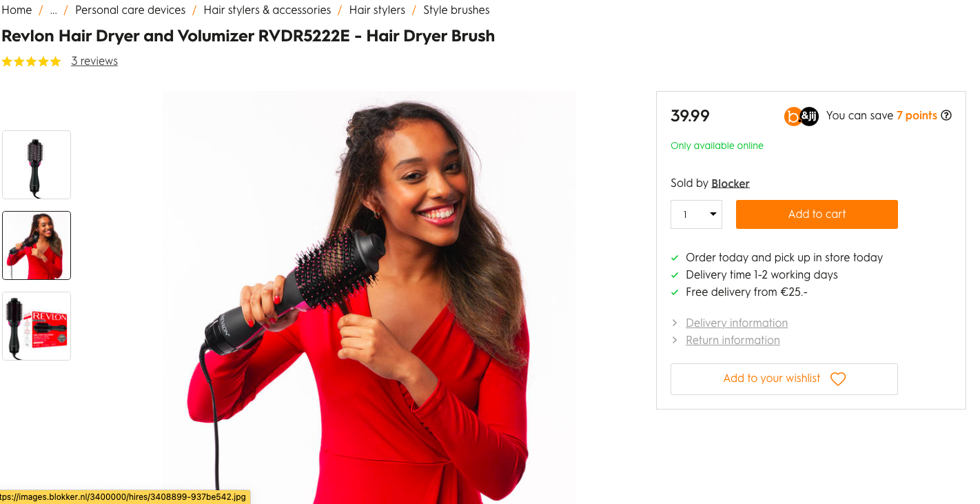Click the wishlist heart icon

[x=837, y=379]
